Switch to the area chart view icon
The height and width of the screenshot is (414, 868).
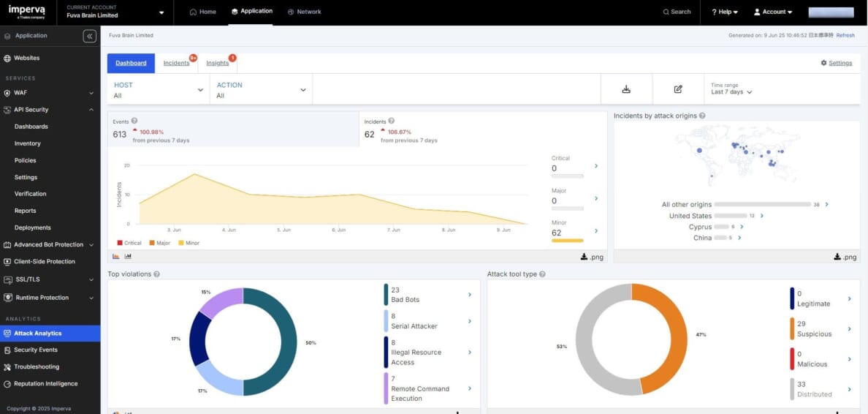pyautogui.click(x=116, y=257)
